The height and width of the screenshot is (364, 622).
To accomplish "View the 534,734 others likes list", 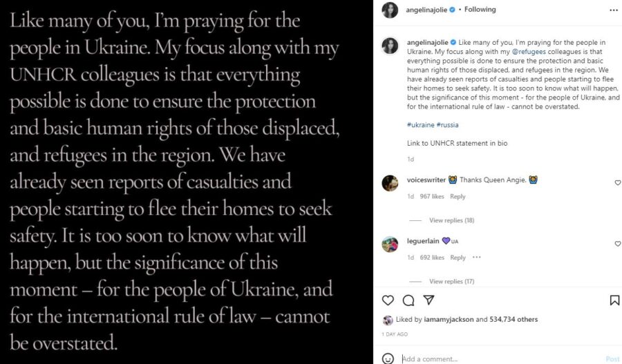I will click(513, 319).
